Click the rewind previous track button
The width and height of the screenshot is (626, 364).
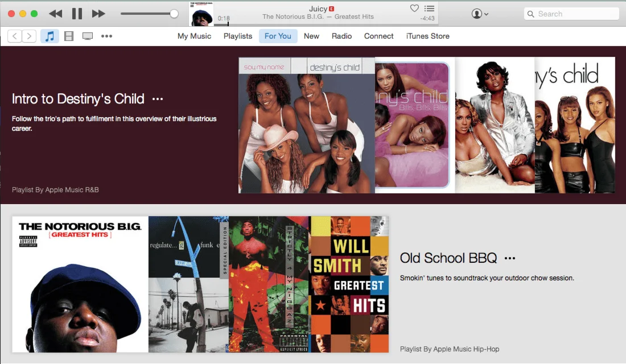(56, 14)
